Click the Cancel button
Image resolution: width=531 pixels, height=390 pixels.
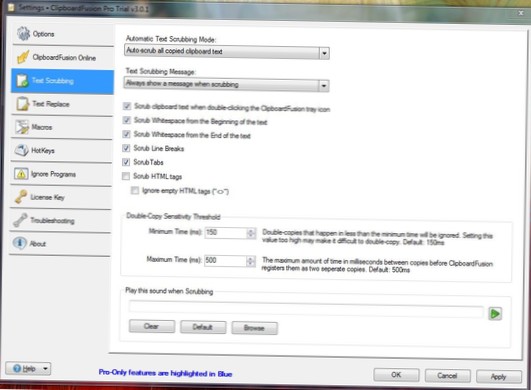(x=447, y=375)
